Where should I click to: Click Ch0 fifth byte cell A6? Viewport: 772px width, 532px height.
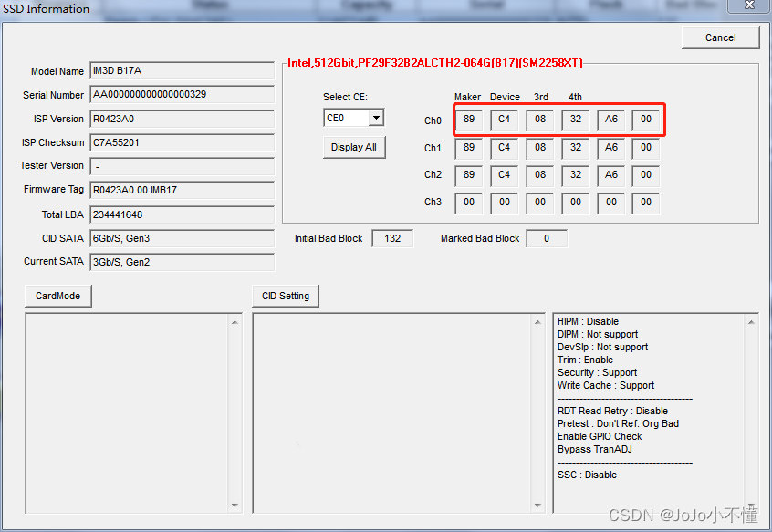[611, 120]
